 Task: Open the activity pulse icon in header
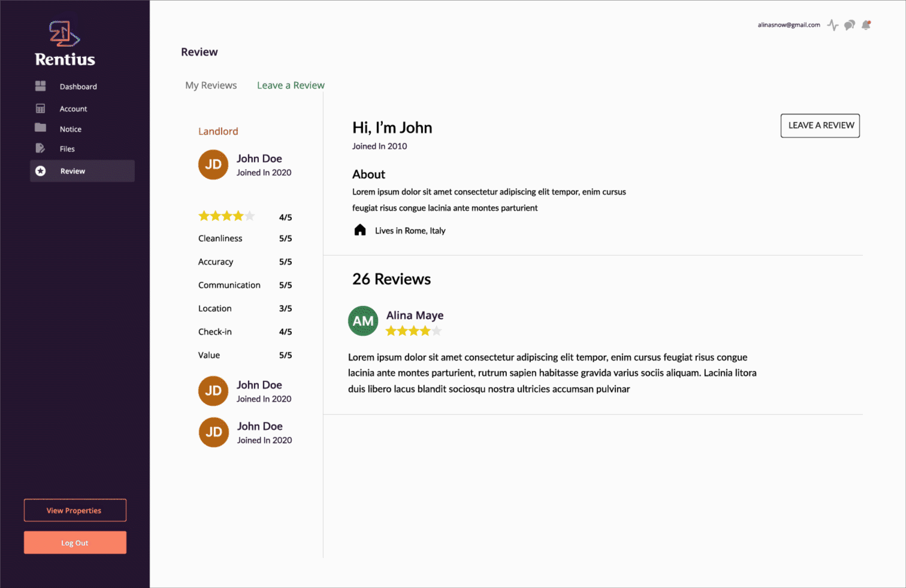(x=833, y=25)
